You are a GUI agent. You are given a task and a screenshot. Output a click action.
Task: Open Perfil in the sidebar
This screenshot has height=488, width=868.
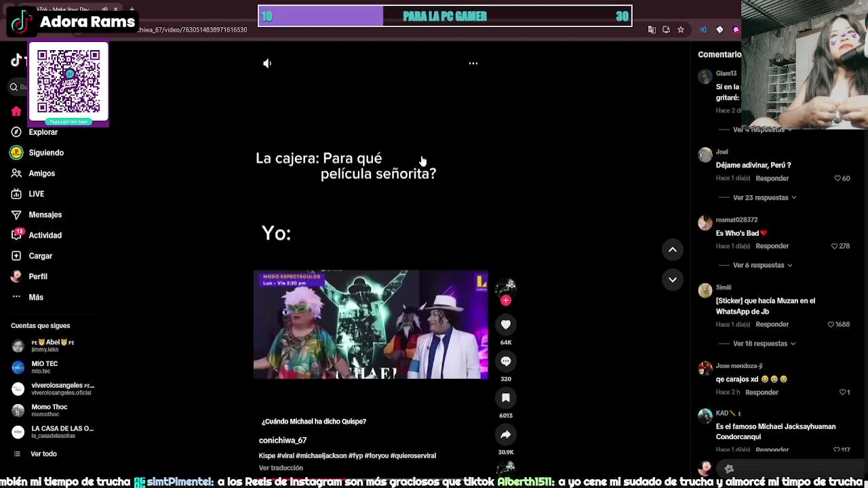(x=38, y=277)
